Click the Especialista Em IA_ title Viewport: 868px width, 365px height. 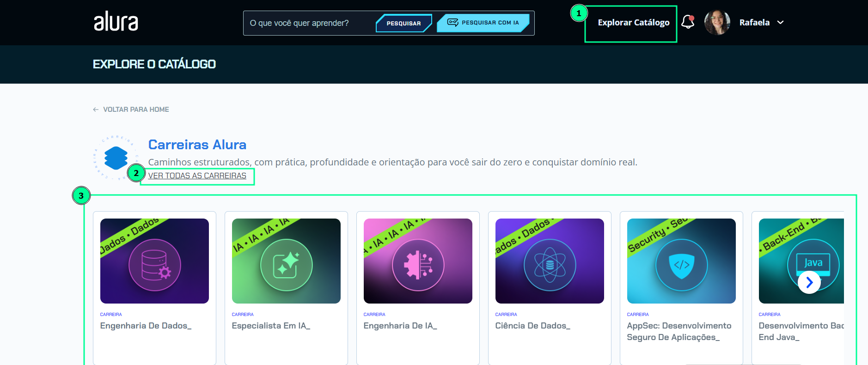click(271, 326)
